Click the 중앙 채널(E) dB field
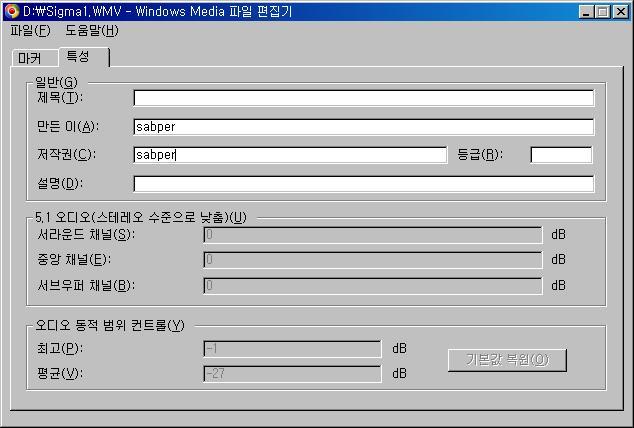 pyautogui.click(x=373, y=260)
